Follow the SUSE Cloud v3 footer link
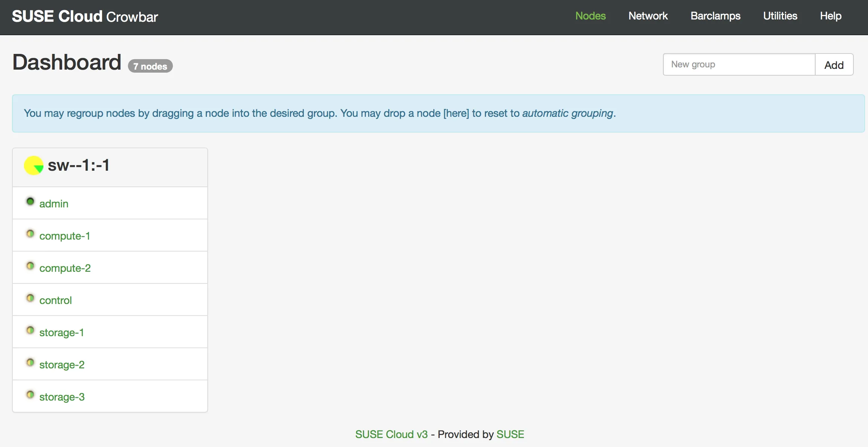The image size is (868, 447). click(x=391, y=434)
